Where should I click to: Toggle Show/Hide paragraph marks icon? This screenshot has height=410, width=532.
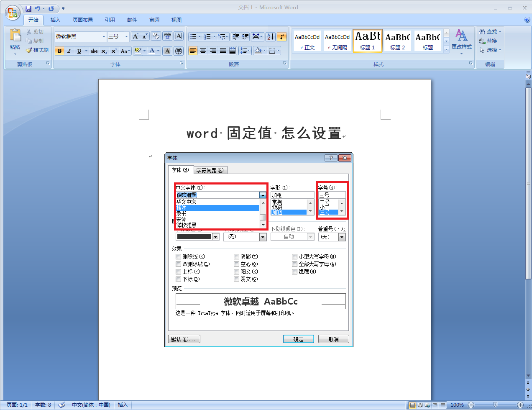[282, 36]
